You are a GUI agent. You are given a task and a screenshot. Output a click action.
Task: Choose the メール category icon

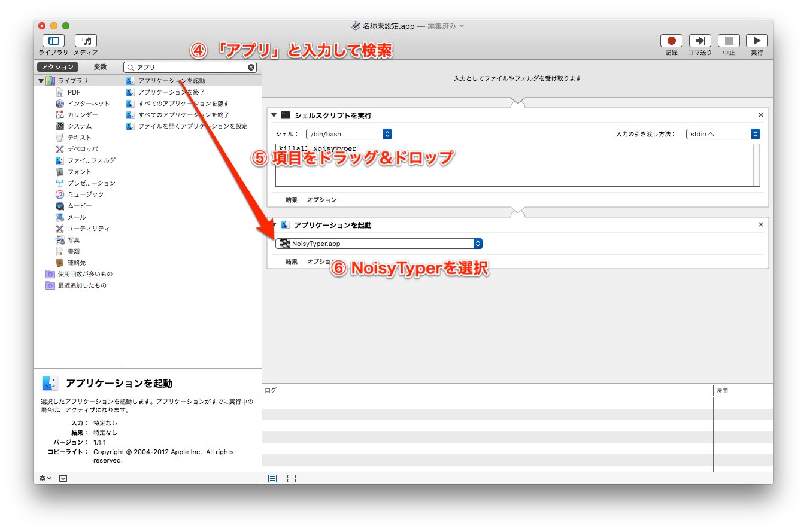tap(60, 217)
